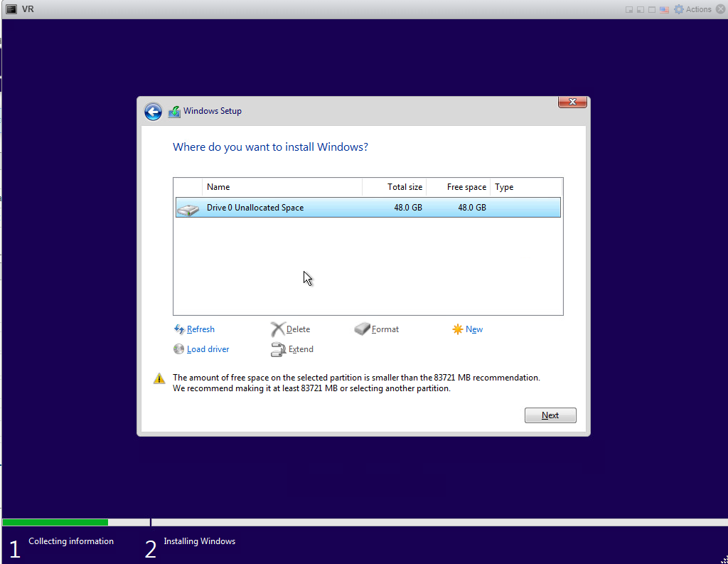The height and width of the screenshot is (564, 728).
Task: Click the Collecting information step label
Action: [x=71, y=541]
